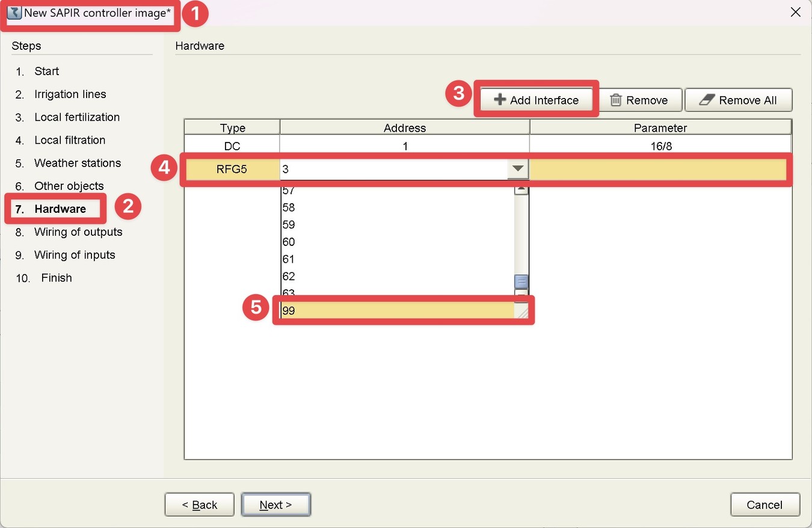
Task: Select the DC interface row
Action: [x=488, y=146]
